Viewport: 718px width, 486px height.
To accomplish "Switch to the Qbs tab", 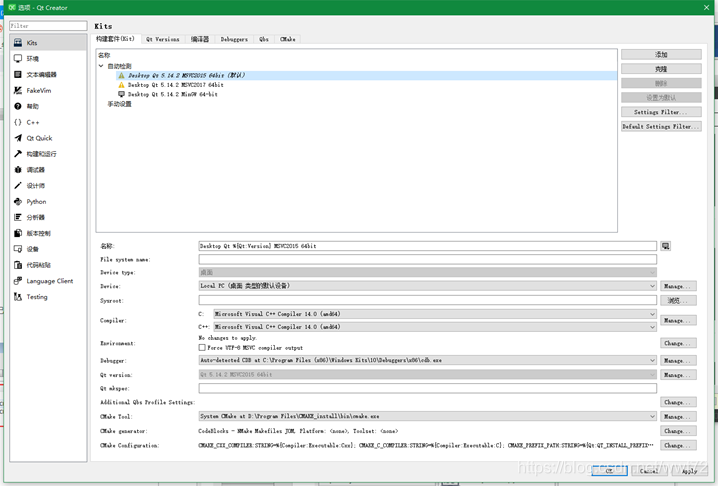I will pos(264,39).
